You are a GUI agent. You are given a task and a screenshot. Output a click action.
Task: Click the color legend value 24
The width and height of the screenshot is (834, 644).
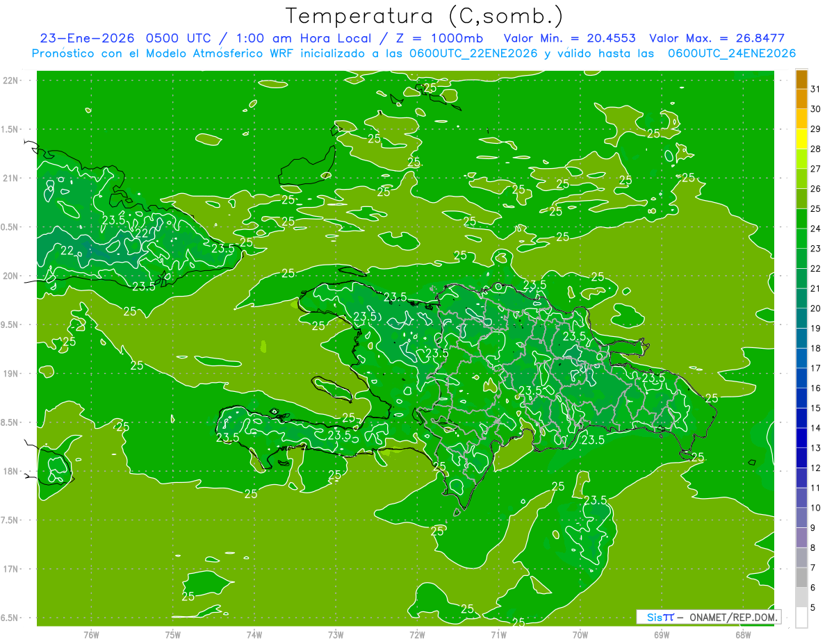tap(815, 229)
